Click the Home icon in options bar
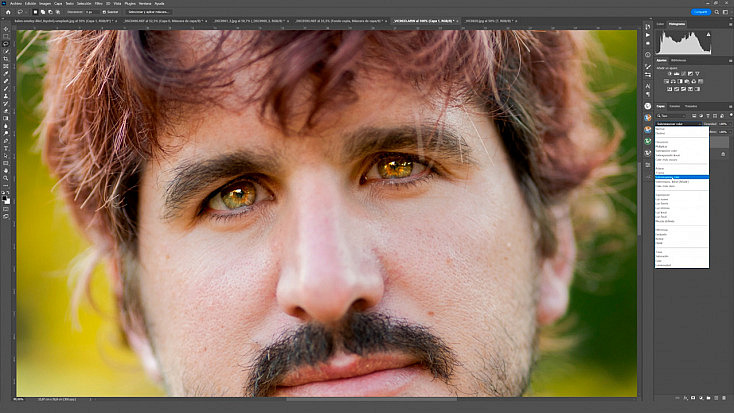 click(x=8, y=12)
